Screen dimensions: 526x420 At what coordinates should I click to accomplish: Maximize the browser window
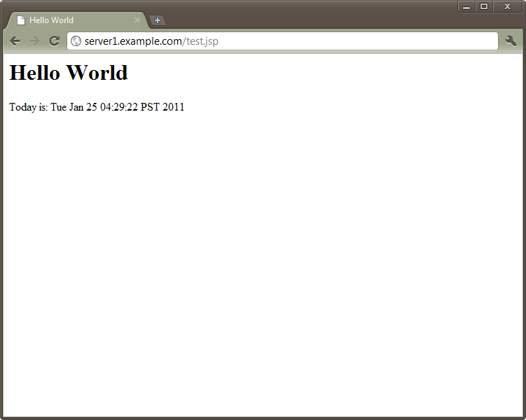(x=484, y=6)
